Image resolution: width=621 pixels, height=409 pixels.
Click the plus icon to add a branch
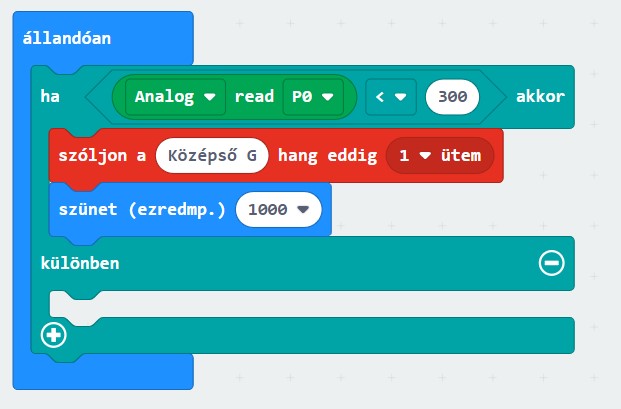(x=53, y=336)
